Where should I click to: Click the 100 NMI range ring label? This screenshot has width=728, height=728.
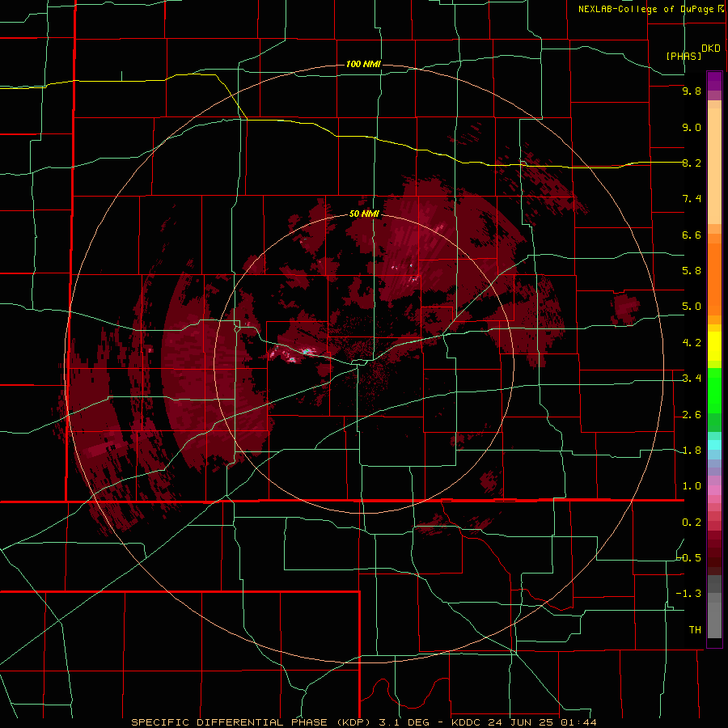[363, 64]
